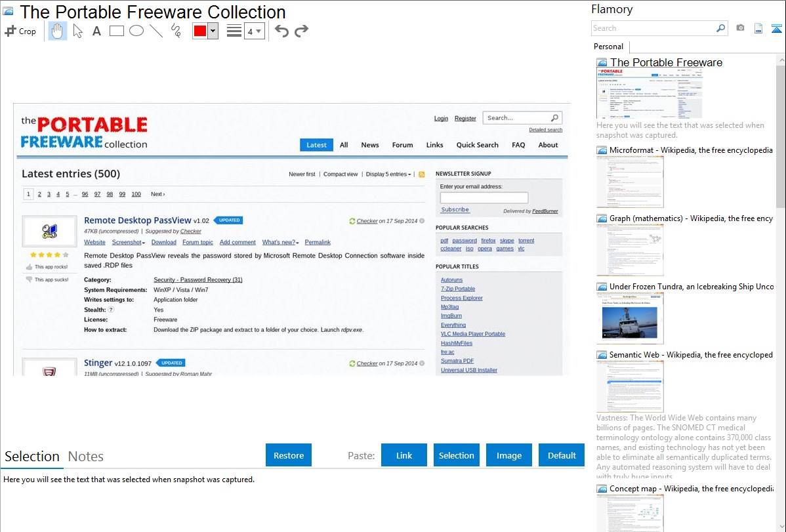The width and height of the screenshot is (786, 532).
Task: Click the Restore button
Action: [289, 455]
